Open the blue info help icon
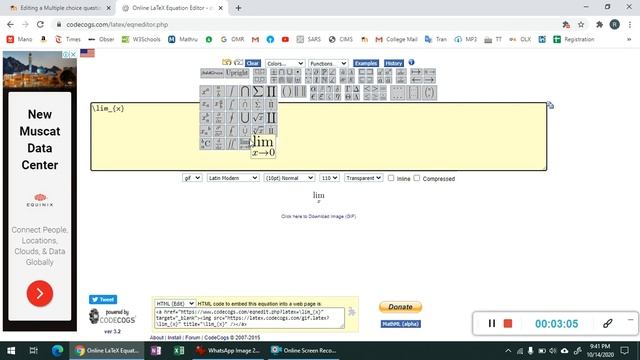640x360 pixels. click(x=411, y=62)
